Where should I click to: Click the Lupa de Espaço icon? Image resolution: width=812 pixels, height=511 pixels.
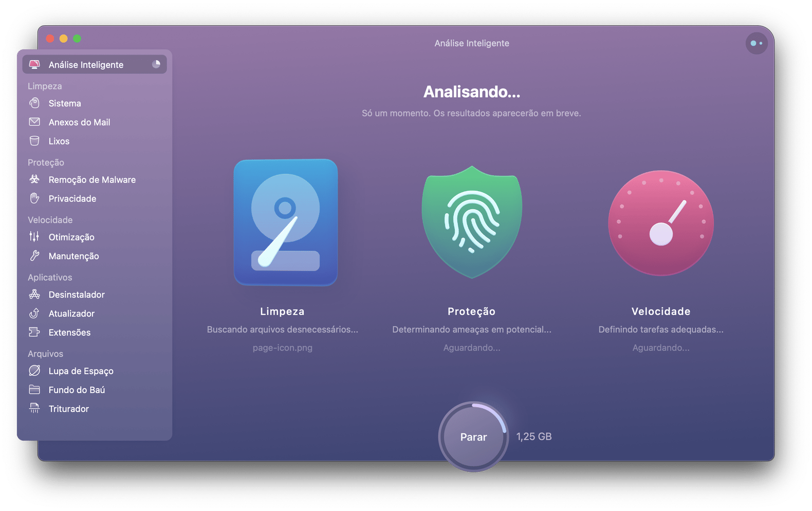pos(34,371)
